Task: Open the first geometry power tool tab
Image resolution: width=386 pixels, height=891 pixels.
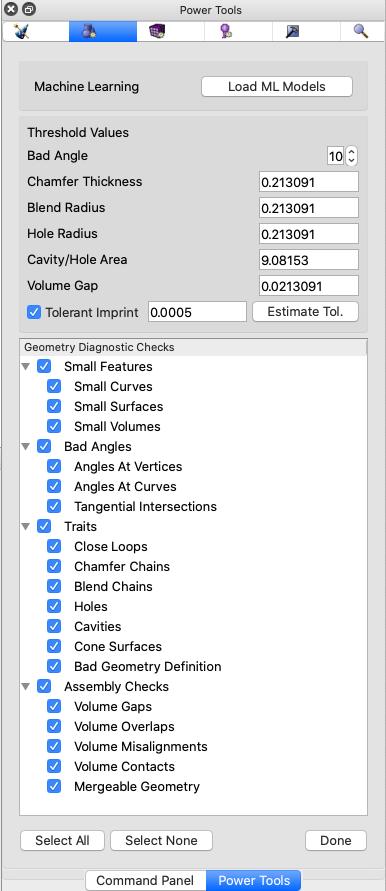Action: [22, 32]
